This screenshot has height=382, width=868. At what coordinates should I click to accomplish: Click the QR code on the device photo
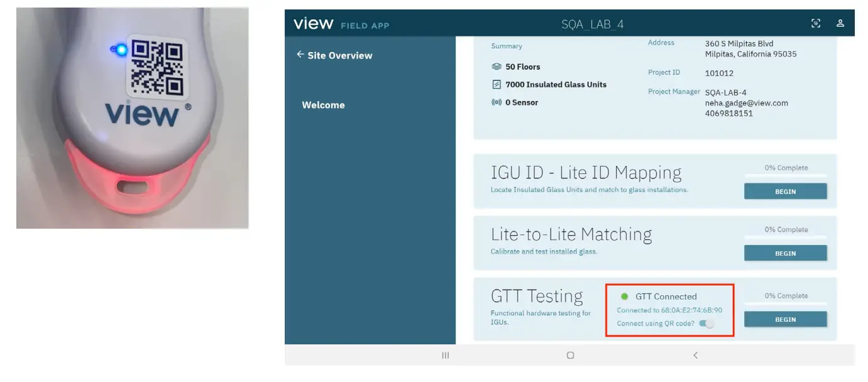(x=157, y=67)
